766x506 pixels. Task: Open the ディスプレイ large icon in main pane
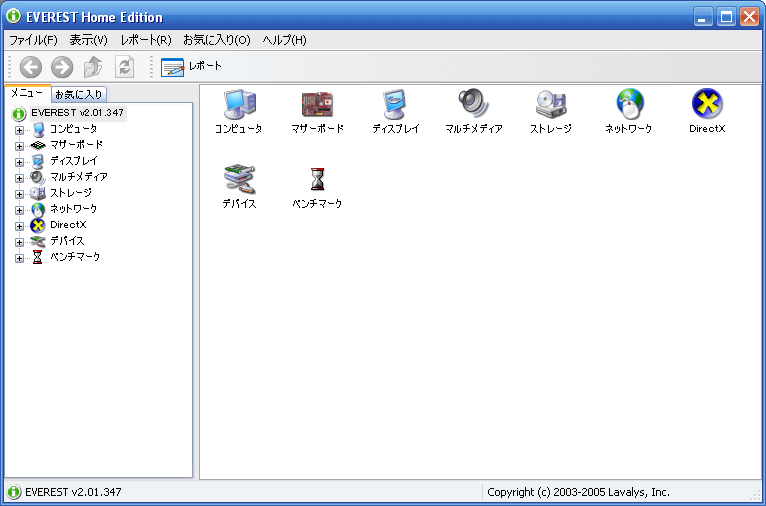click(x=395, y=105)
